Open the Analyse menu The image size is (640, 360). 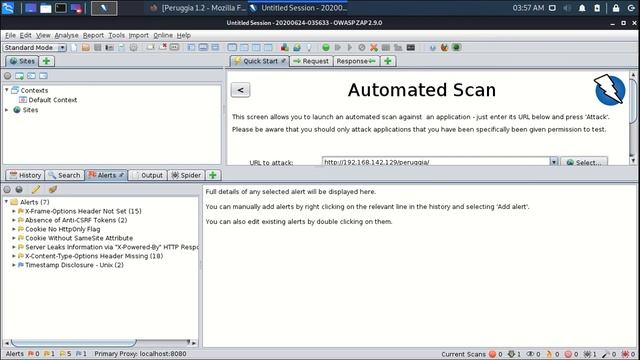click(66, 36)
